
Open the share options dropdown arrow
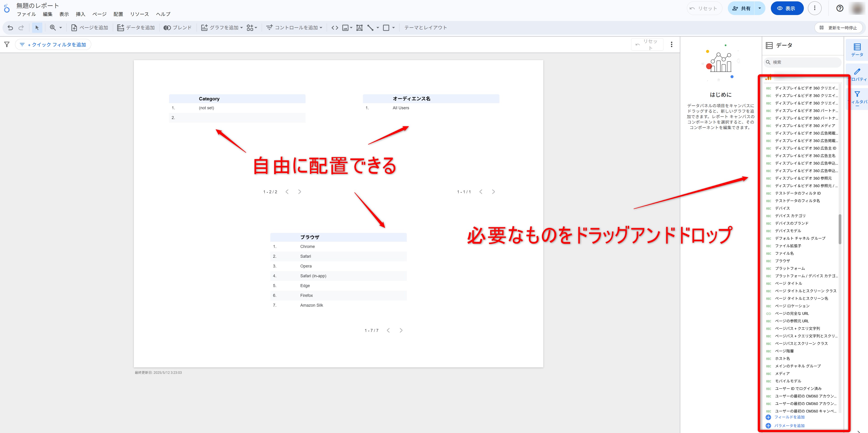click(759, 8)
